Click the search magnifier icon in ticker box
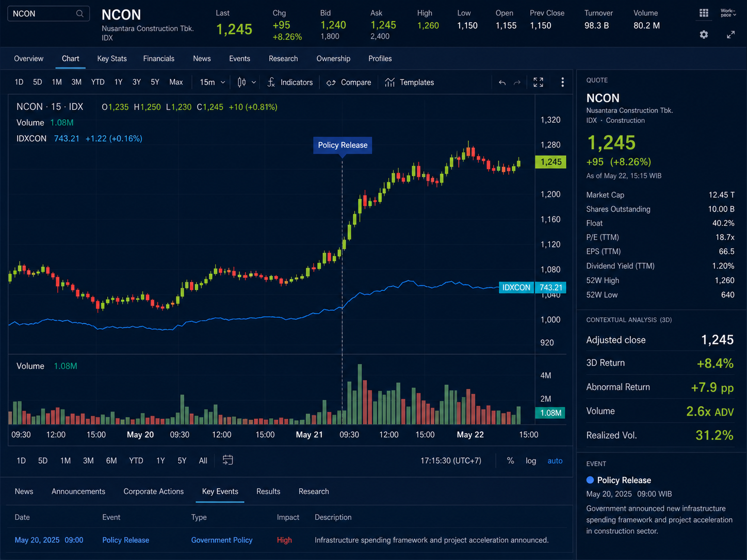The width and height of the screenshot is (747, 560). (x=79, y=13)
